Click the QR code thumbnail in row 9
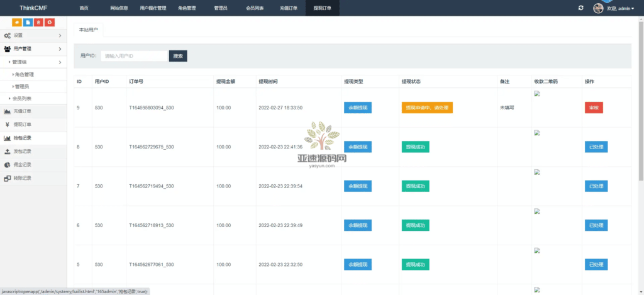Screen dimensions: 644x295 [x=537, y=94]
